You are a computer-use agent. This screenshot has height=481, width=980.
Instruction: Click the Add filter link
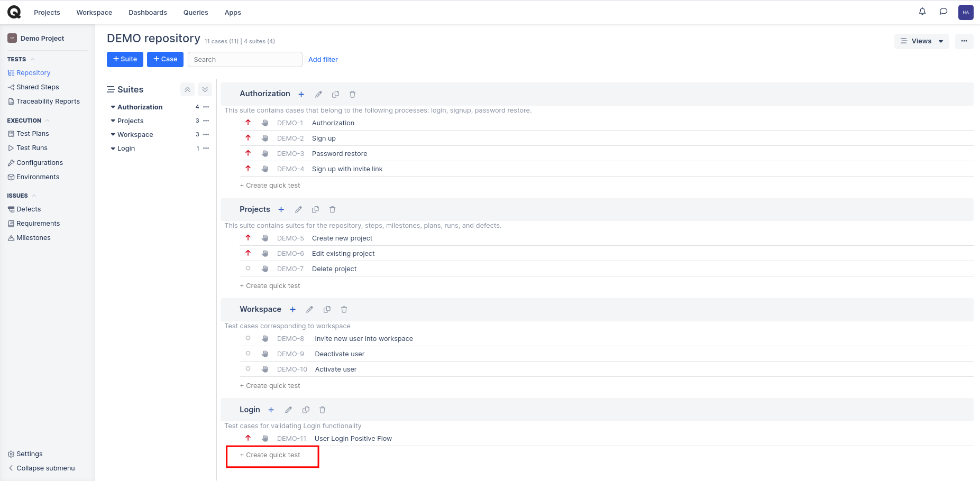[323, 60]
